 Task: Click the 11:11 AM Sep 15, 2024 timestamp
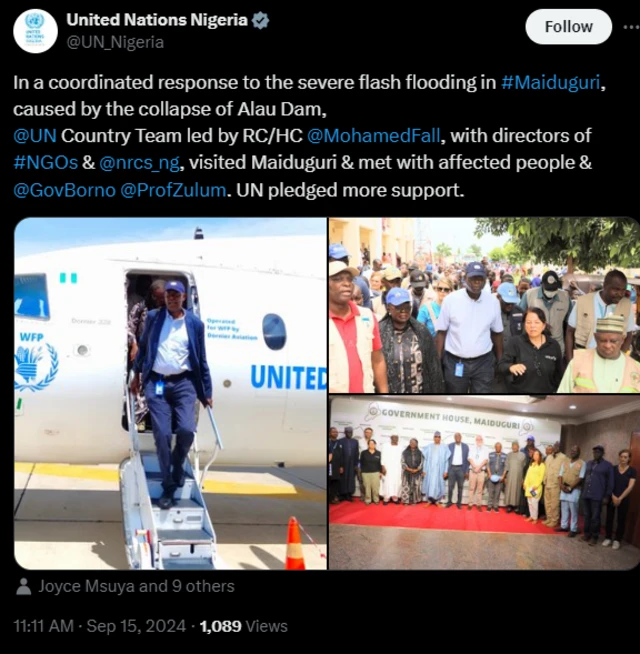pyautogui.click(x=100, y=626)
